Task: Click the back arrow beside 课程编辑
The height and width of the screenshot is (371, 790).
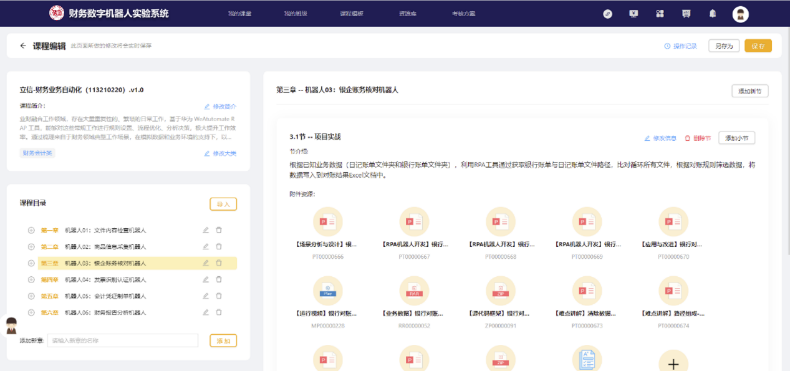Action: (x=23, y=46)
